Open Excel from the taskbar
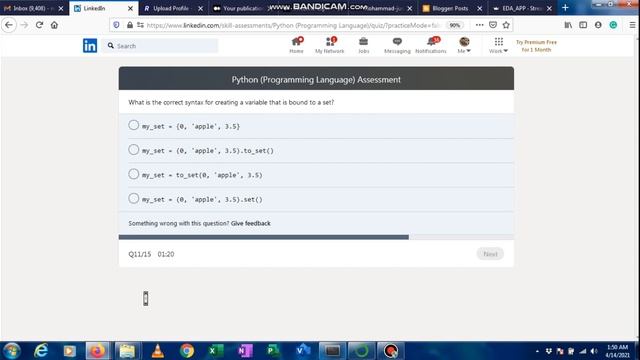This screenshot has width=640, height=360. [x=215, y=351]
